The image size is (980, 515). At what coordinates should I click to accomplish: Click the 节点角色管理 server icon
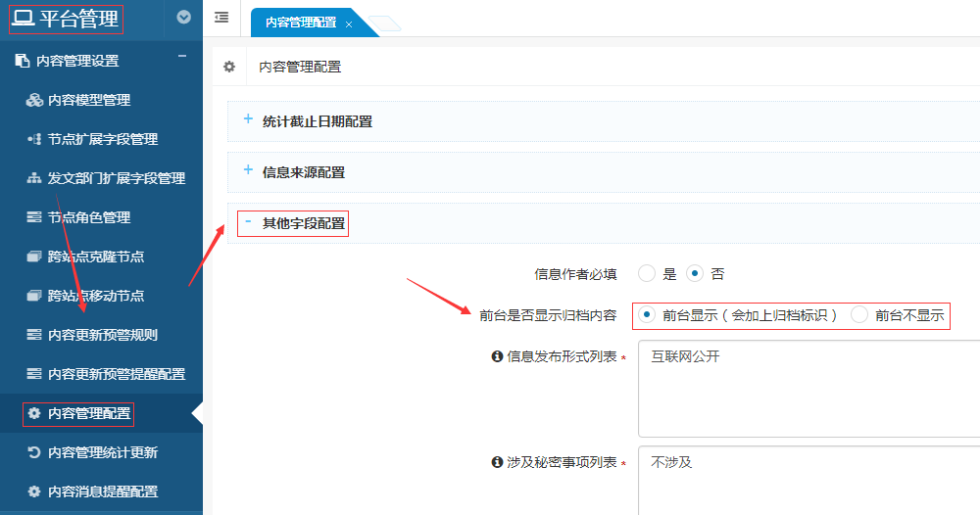(34, 217)
